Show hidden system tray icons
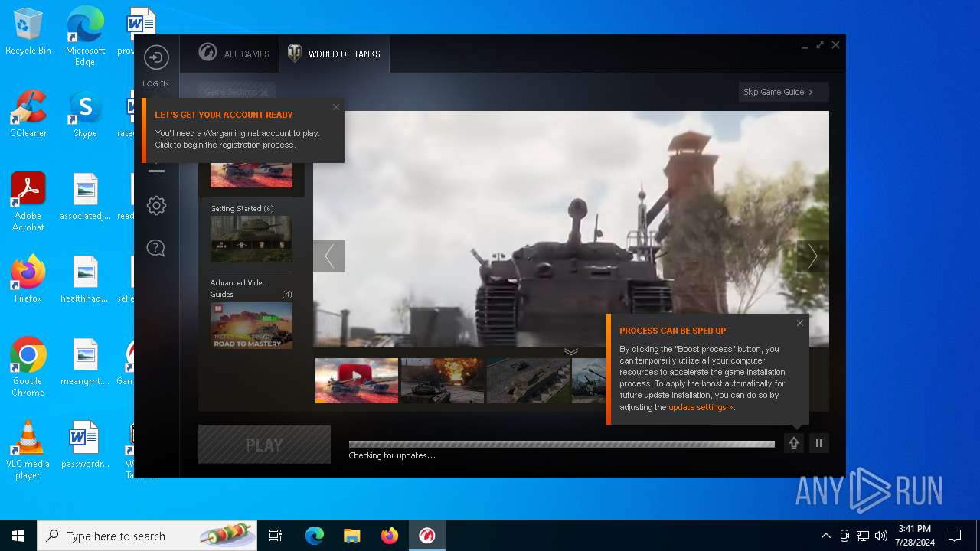980x551 pixels. click(x=825, y=536)
